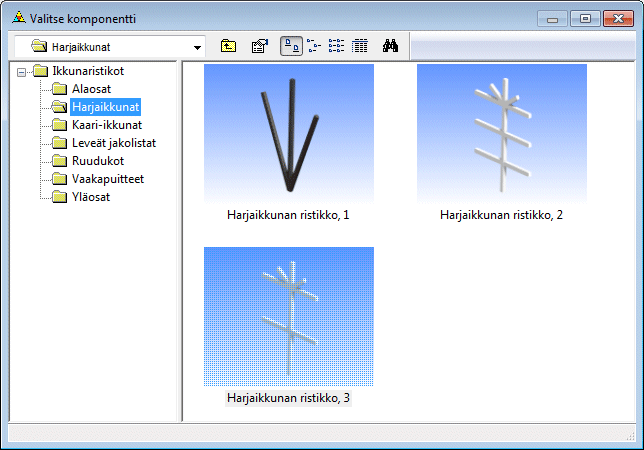Click the binoculars search icon
The image size is (644, 450).
pyautogui.click(x=391, y=46)
